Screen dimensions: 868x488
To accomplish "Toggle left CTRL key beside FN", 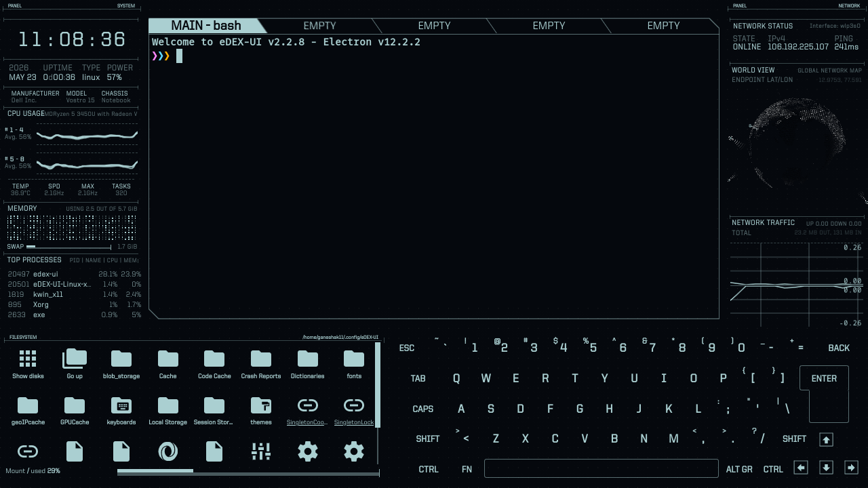I will [429, 469].
